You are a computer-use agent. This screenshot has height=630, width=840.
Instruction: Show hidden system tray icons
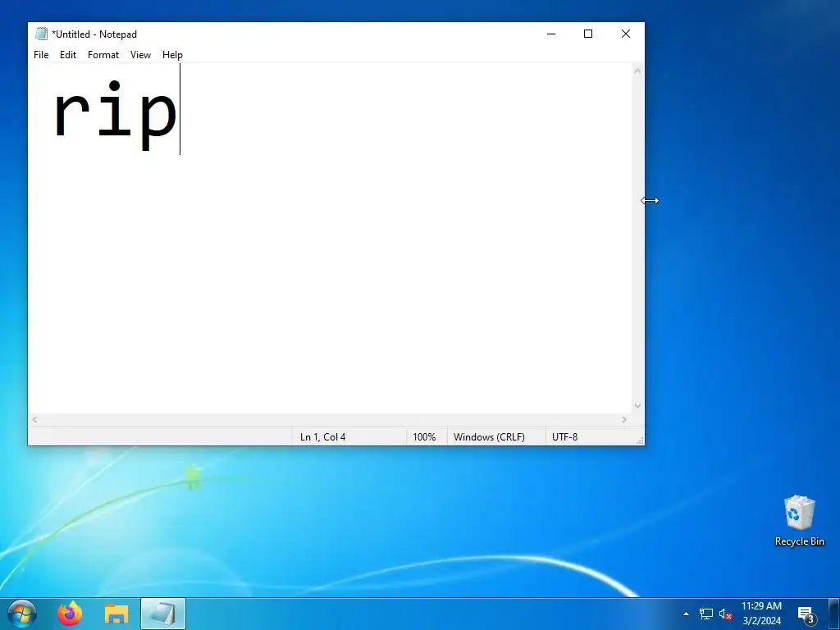coord(687,614)
